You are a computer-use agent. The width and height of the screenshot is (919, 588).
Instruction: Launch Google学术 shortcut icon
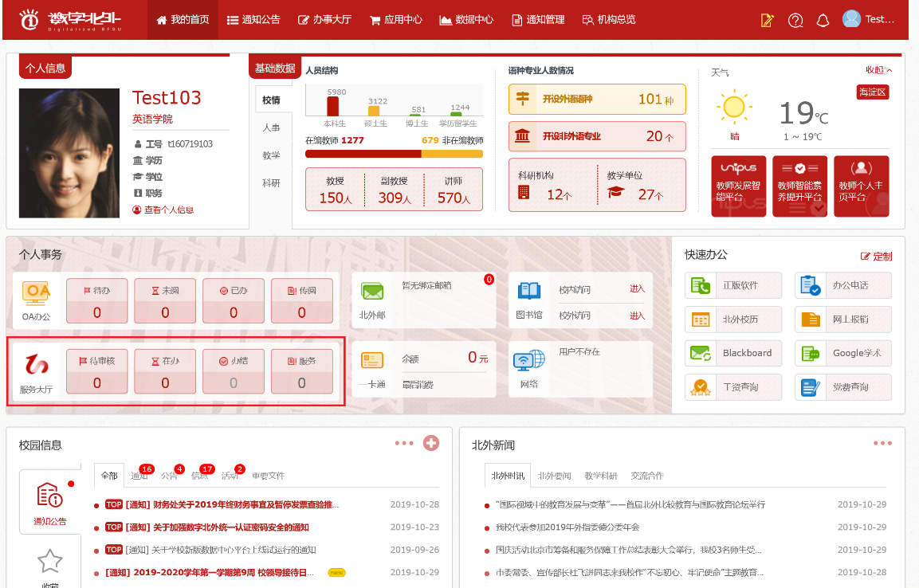click(811, 354)
